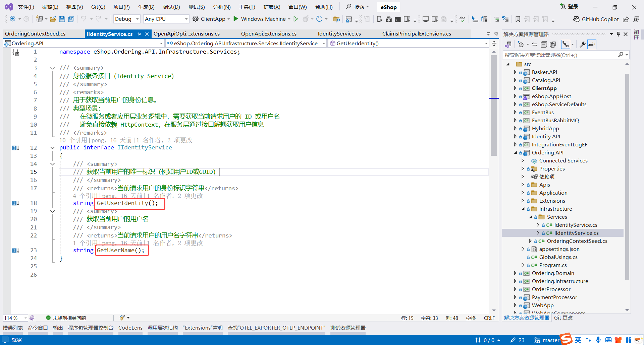This screenshot has width=644, height=345.
Task: Click the Save All icon
Action: (71, 19)
